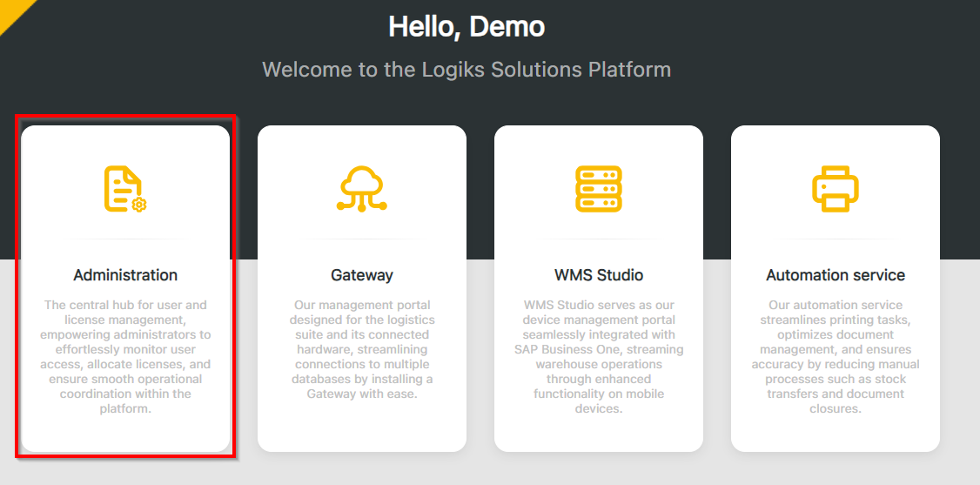Open the Administration title link
This screenshot has height=485, width=980.
pos(125,275)
